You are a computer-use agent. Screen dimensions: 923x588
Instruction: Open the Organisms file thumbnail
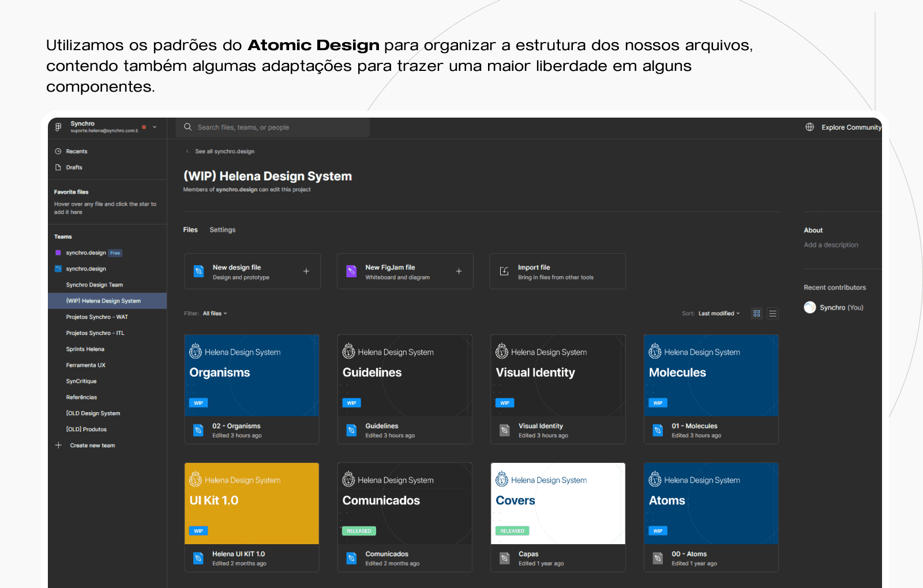pos(252,375)
